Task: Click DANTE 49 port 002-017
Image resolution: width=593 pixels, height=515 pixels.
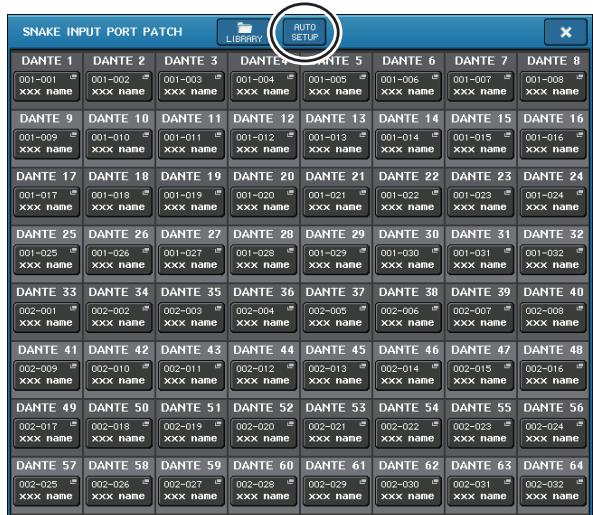Action: pyautogui.click(x=47, y=433)
